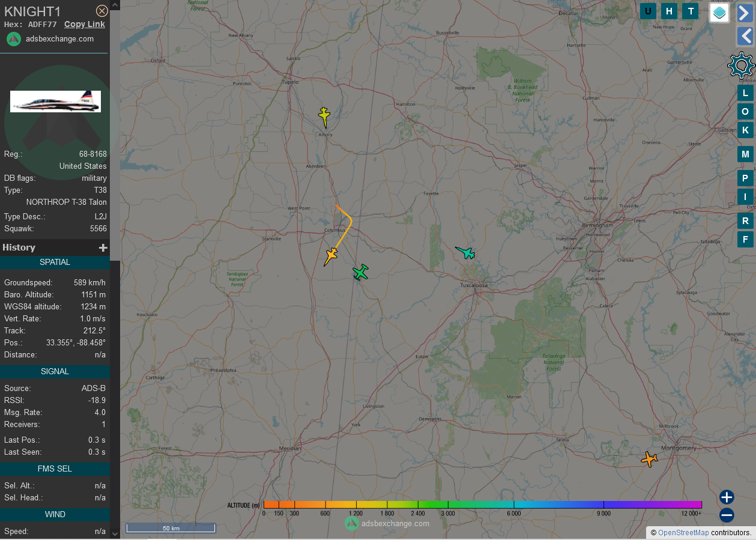Open the OpenStreetMap attribution link
This screenshot has width=756, height=540.
tap(683, 532)
